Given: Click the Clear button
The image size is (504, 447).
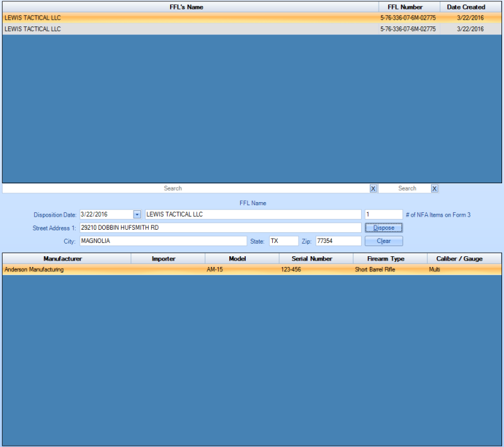Looking at the screenshot, I should tap(384, 241).
